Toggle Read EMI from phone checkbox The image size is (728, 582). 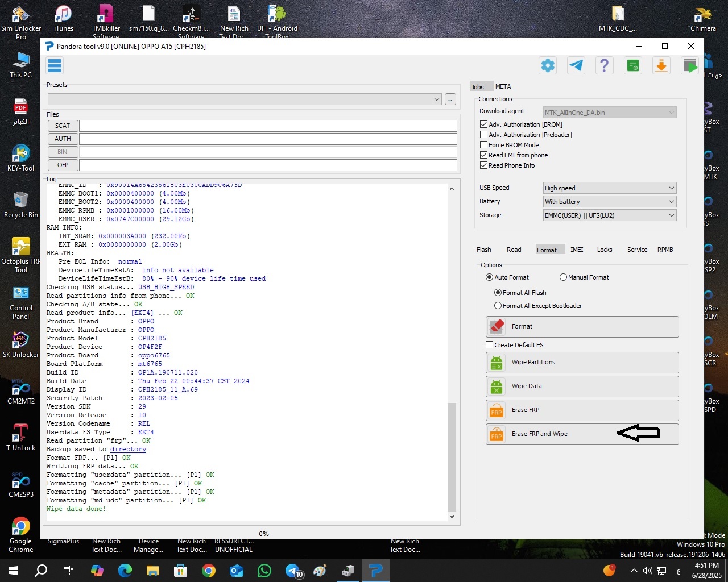[483, 155]
